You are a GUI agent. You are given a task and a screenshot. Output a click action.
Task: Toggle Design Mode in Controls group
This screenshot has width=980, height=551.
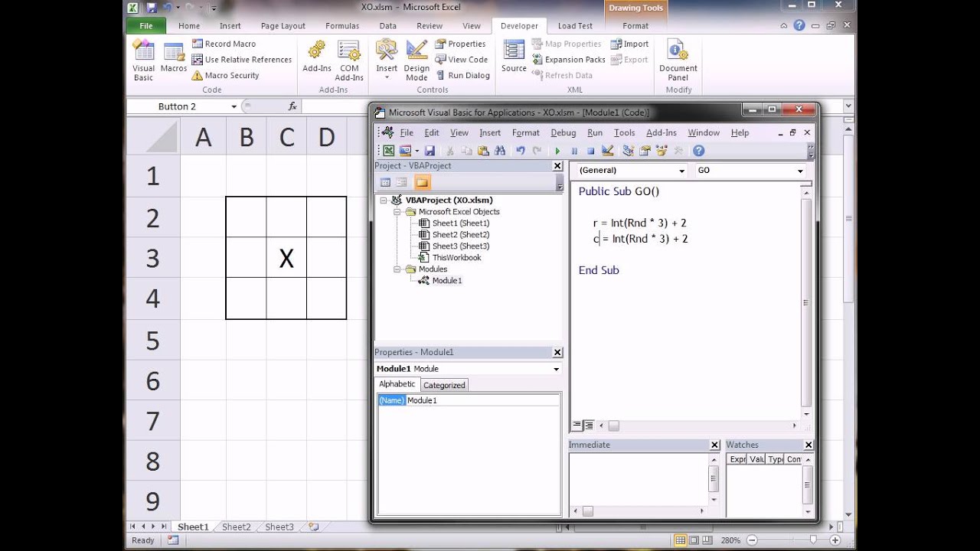click(x=416, y=60)
